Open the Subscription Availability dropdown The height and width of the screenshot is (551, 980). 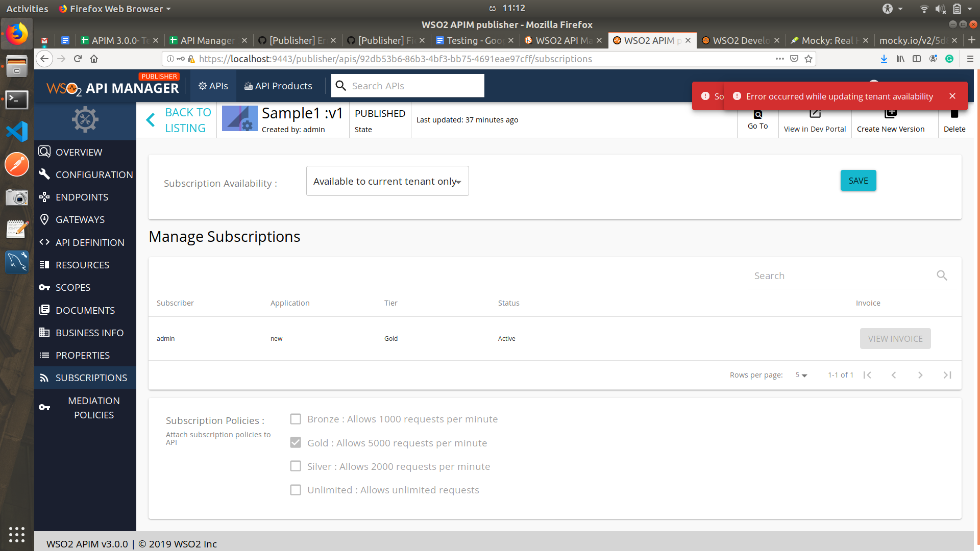[x=387, y=181]
